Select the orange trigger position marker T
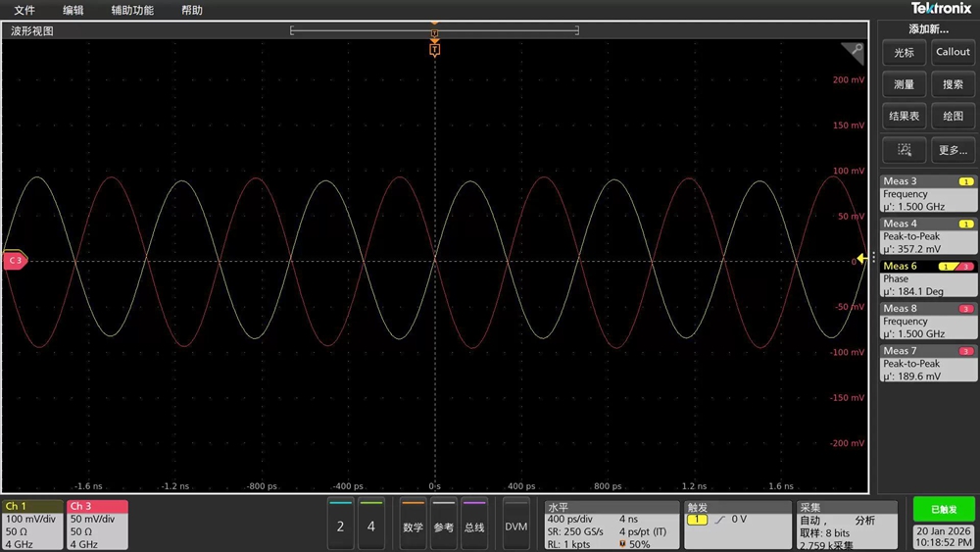The image size is (980, 552). [x=435, y=48]
